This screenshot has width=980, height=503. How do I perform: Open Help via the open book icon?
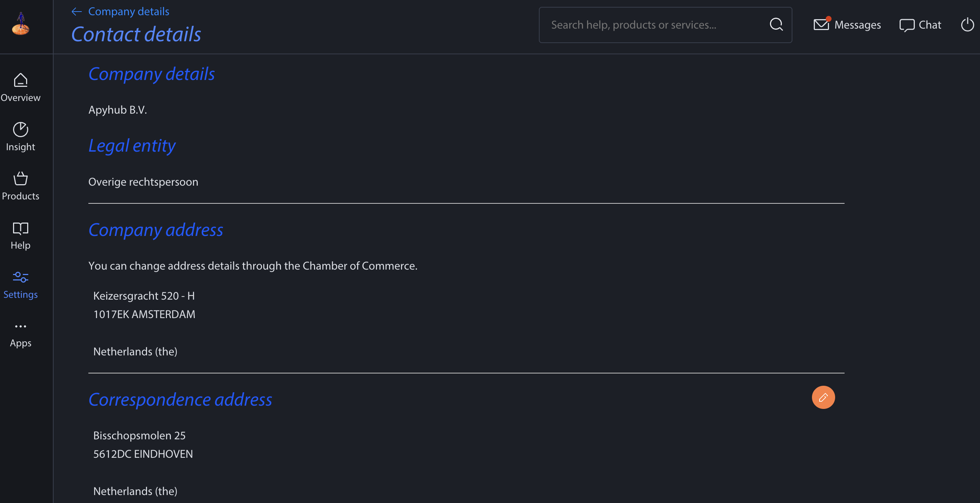coord(20,228)
